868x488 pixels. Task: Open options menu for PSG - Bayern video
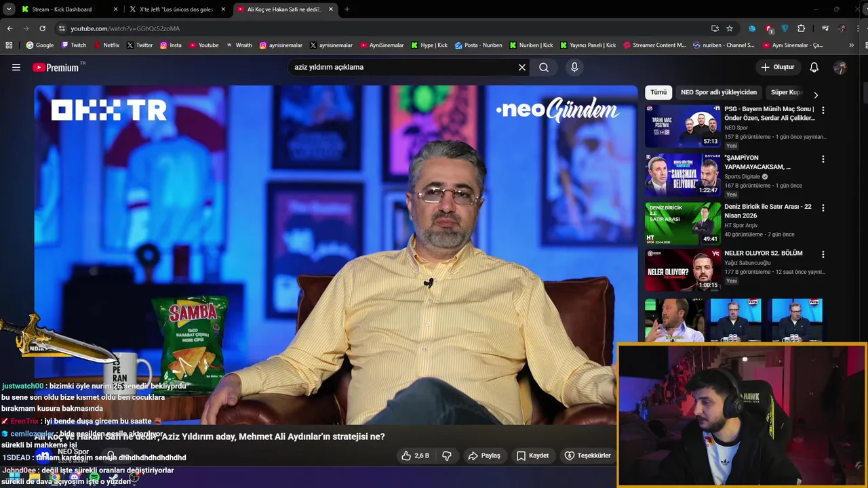823,110
